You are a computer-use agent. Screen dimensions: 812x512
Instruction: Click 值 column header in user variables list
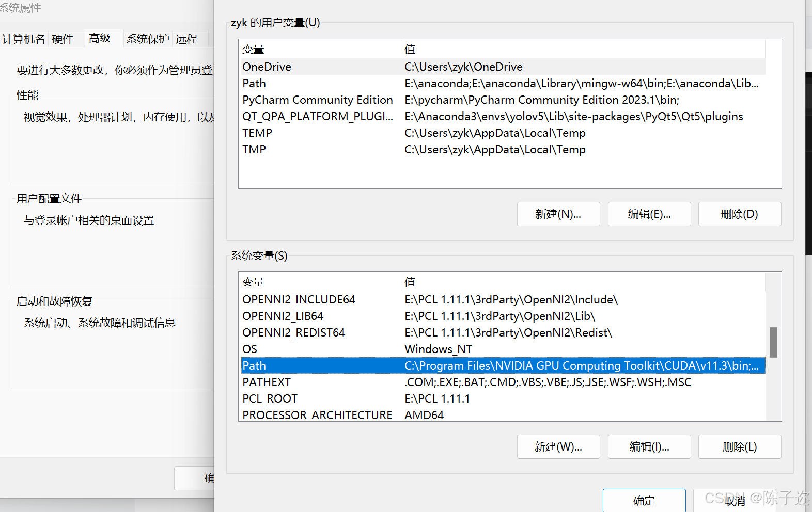[x=583, y=49]
